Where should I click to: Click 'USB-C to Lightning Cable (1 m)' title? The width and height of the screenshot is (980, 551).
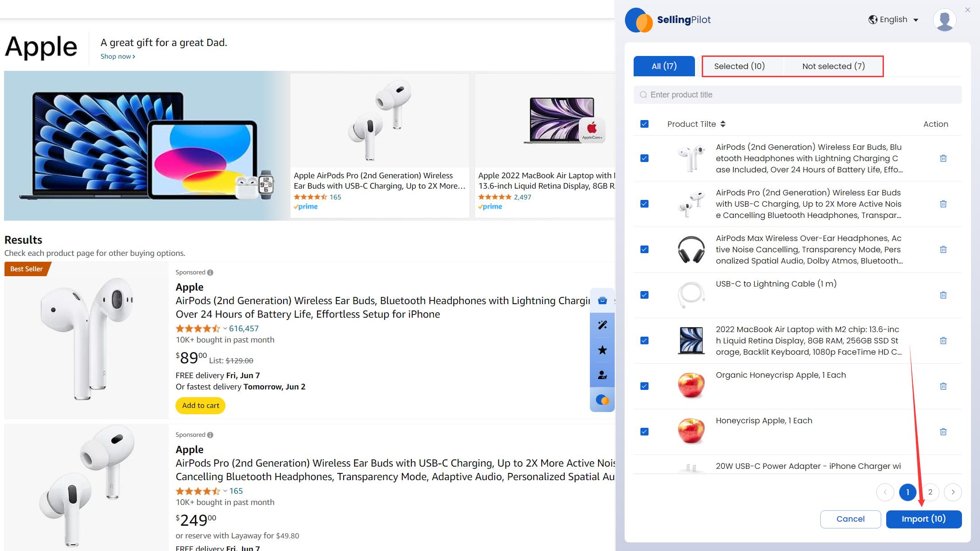[x=776, y=284]
